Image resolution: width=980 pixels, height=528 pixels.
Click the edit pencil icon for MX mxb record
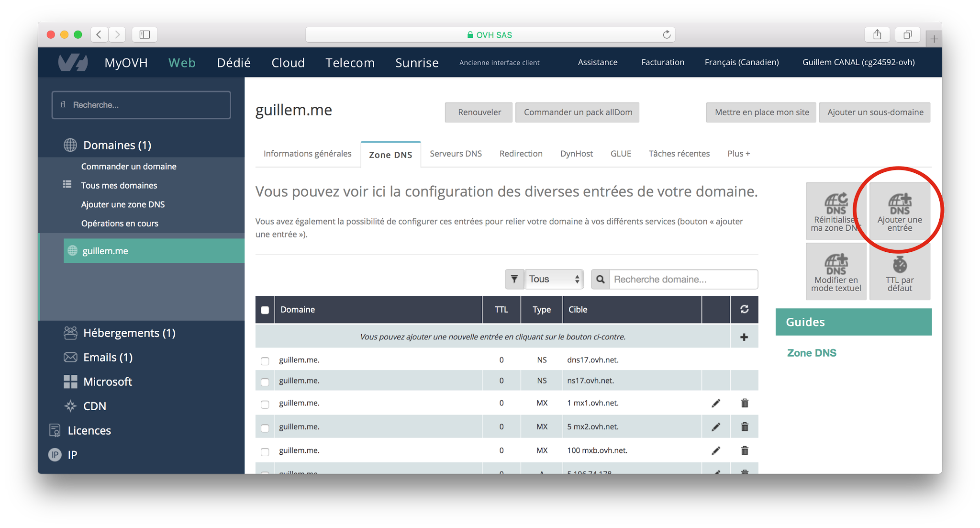coord(715,450)
